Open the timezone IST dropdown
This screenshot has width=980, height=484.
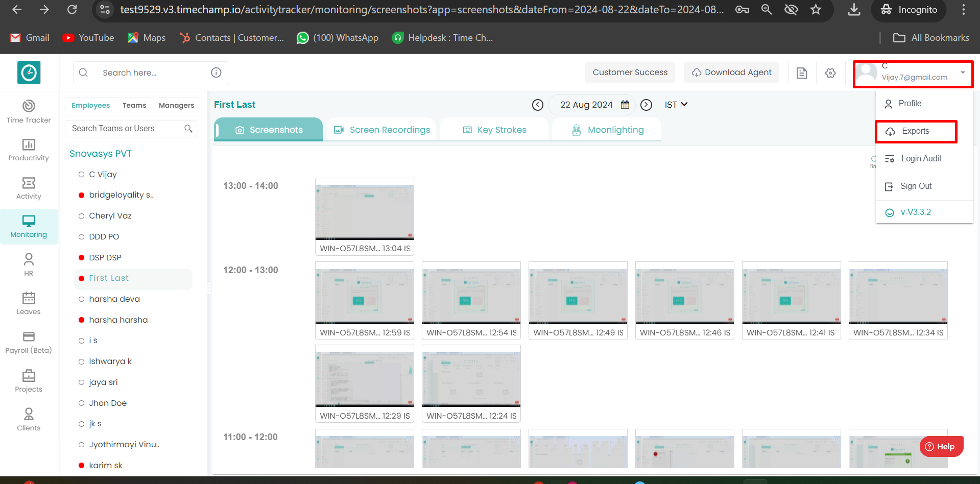pos(676,105)
